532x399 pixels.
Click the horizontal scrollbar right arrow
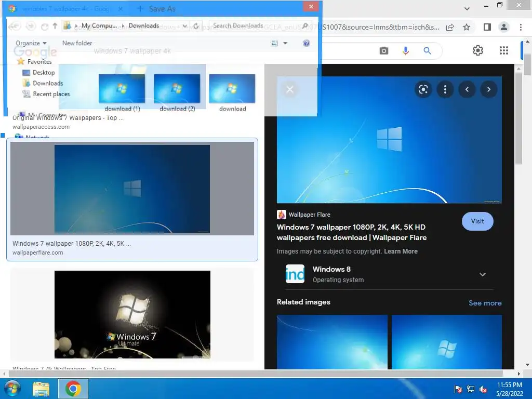pyautogui.click(x=519, y=374)
